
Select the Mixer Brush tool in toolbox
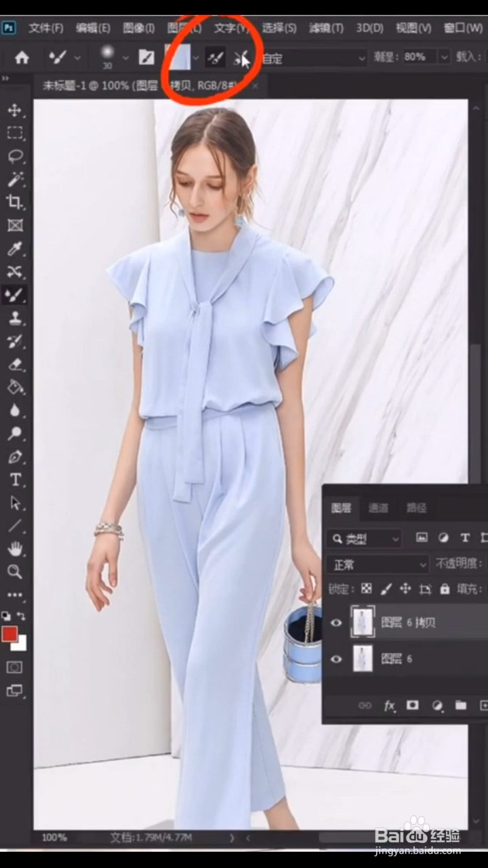click(x=14, y=295)
